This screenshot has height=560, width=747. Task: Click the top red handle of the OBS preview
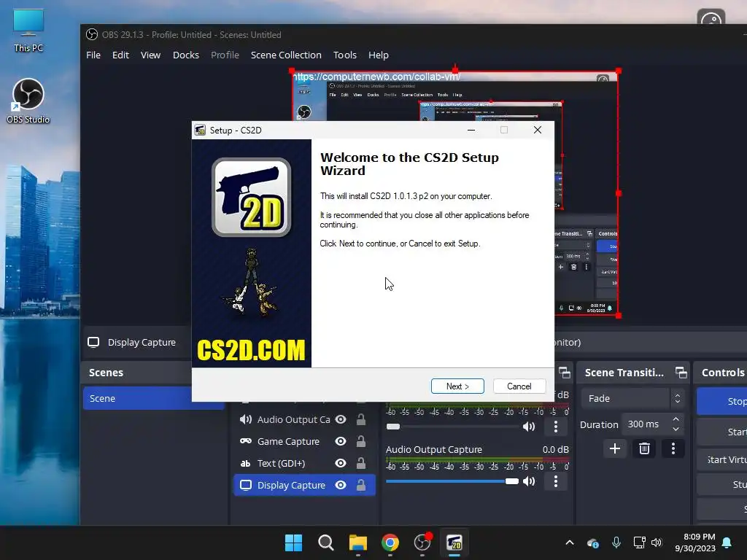(x=455, y=71)
